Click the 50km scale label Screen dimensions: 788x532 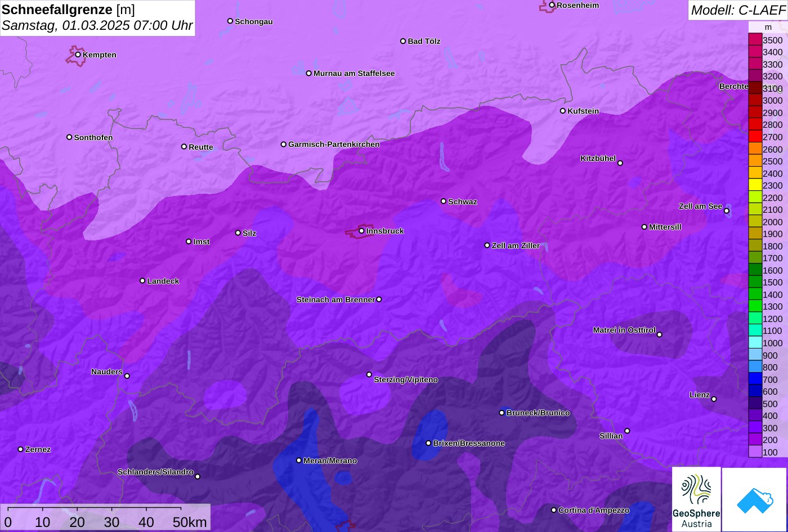190,522
